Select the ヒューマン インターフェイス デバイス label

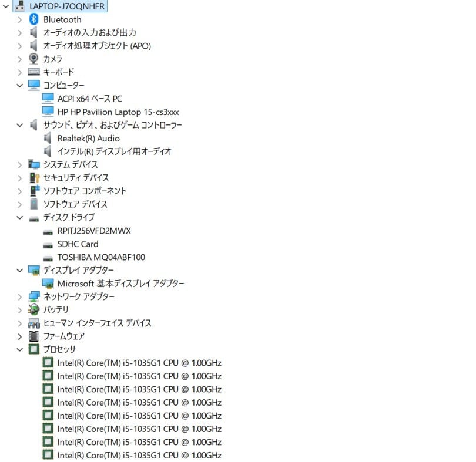[97, 323]
